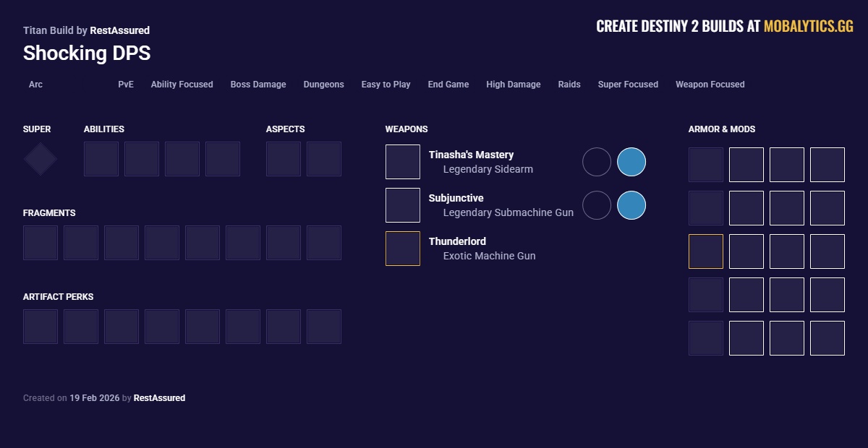This screenshot has width=868, height=448.
Task: Select the highlighted armor slot in Armor & Mods
Action: tap(706, 251)
